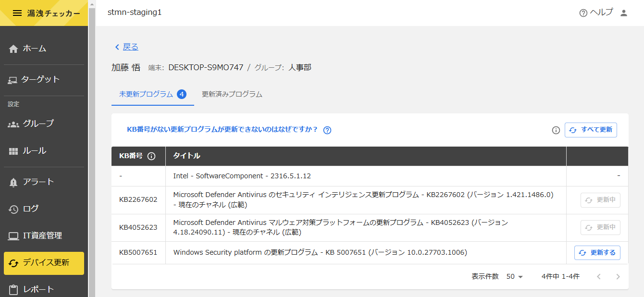
Task: Open グループ settings in the sidebar
Action: click(44, 124)
